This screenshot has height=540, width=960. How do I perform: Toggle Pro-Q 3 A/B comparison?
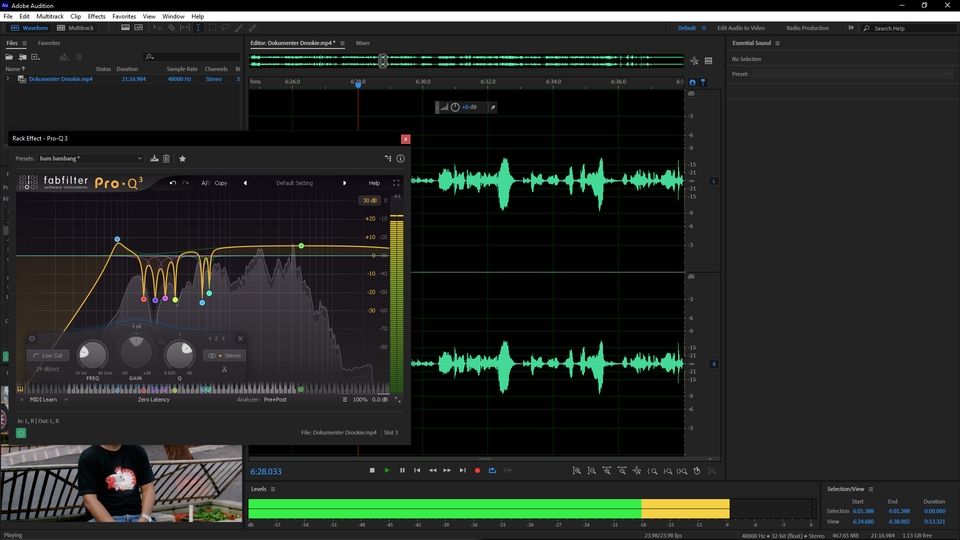(205, 183)
